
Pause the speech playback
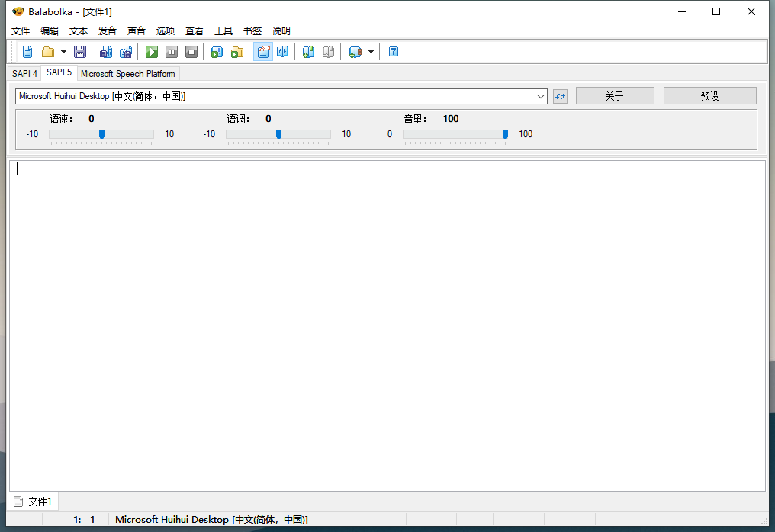point(171,51)
